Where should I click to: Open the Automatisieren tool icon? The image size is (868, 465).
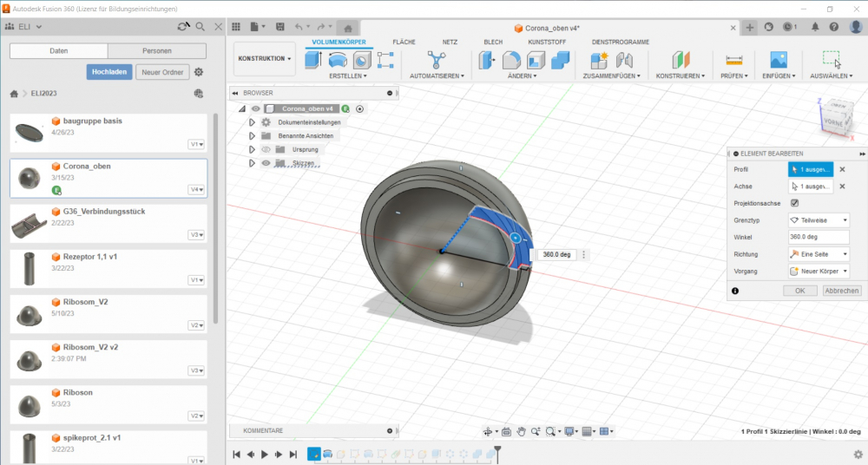[435, 60]
